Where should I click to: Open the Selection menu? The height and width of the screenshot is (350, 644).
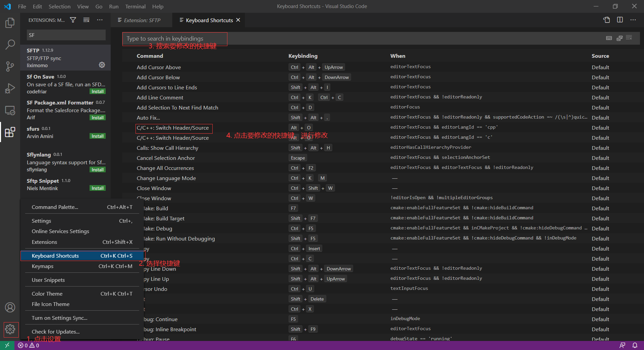[59, 6]
